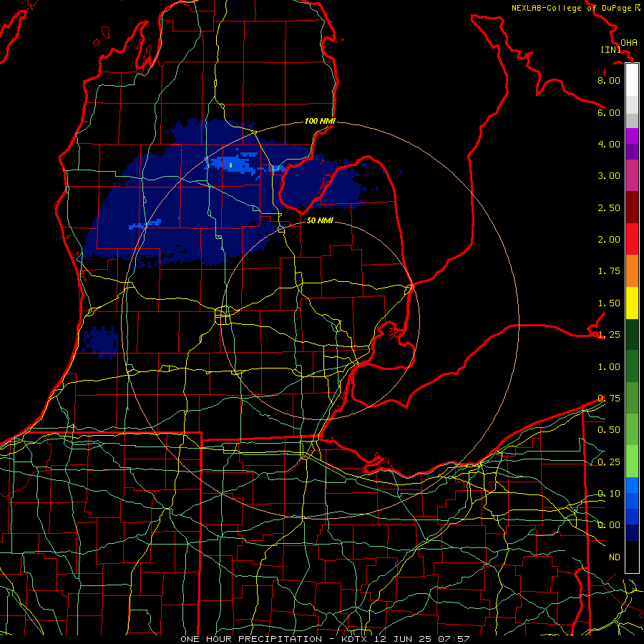Click the white swatch atop the legend
The image size is (644, 644).
[x=632, y=80]
